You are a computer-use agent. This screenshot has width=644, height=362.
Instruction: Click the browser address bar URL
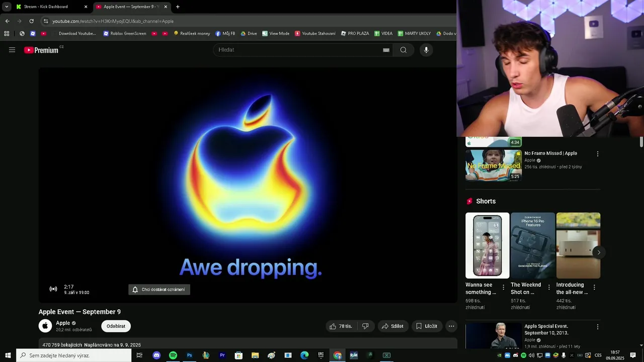[x=113, y=21]
